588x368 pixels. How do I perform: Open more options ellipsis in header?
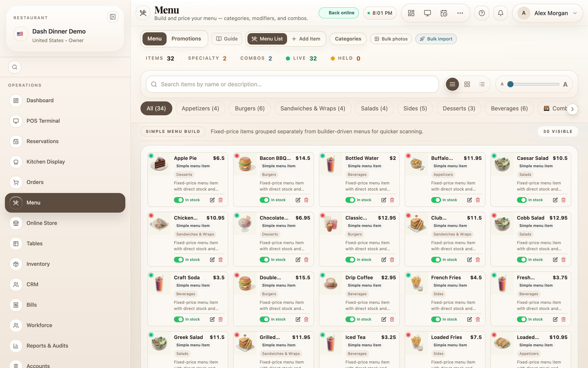(x=460, y=13)
